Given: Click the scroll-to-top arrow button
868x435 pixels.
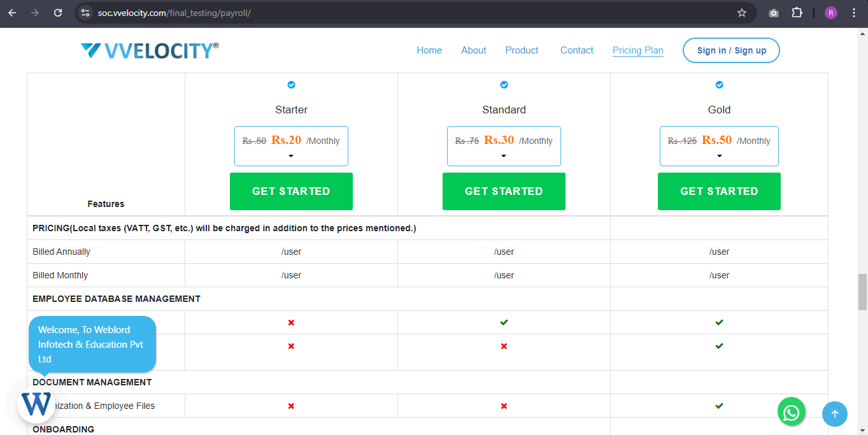Looking at the screenshot, I should [x=834, y=413].
